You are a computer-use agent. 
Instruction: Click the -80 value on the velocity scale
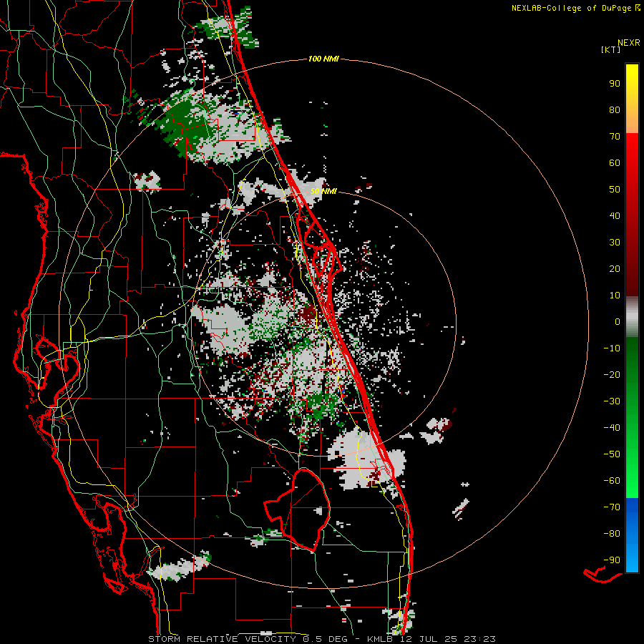[x=612, y=534]
